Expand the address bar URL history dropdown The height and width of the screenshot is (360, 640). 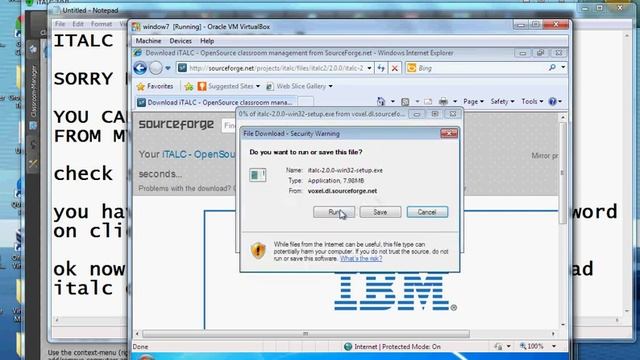click(x=369, y=68)
